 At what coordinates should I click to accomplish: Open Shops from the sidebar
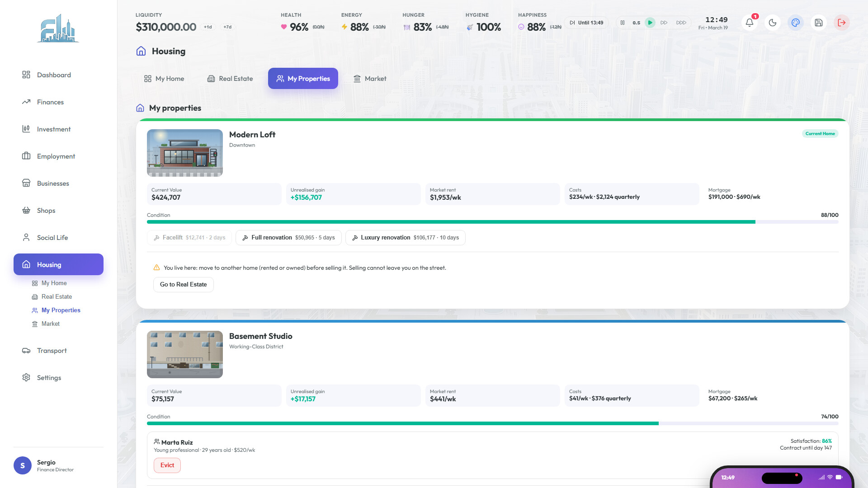pyautogui.click(x=58, y=211)
